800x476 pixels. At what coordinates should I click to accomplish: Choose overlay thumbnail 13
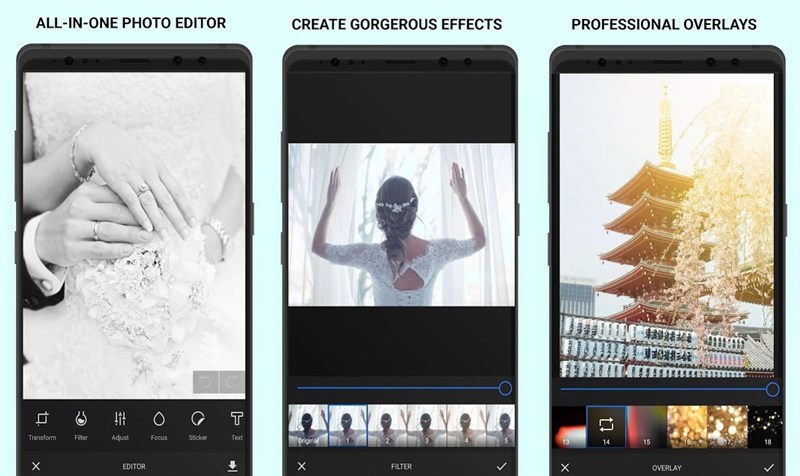[569, 427]
